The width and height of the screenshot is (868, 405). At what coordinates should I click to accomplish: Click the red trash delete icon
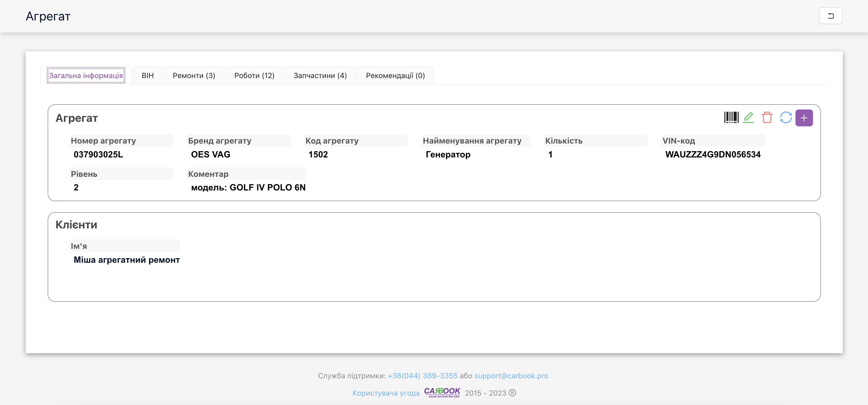tap(767, 118)
